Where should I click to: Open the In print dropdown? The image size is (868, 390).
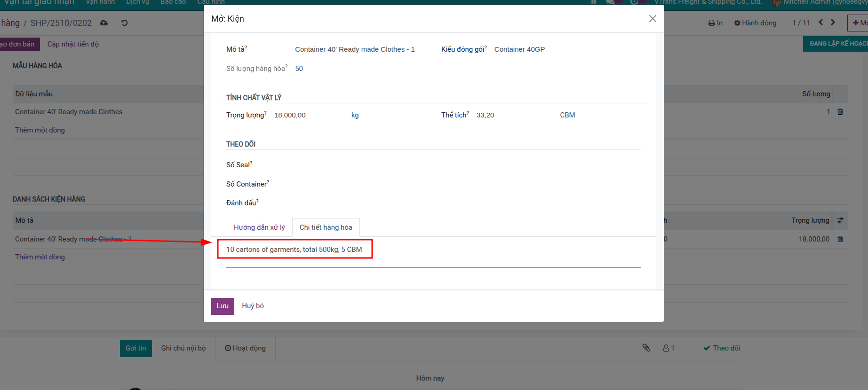[x=715, y=23]
